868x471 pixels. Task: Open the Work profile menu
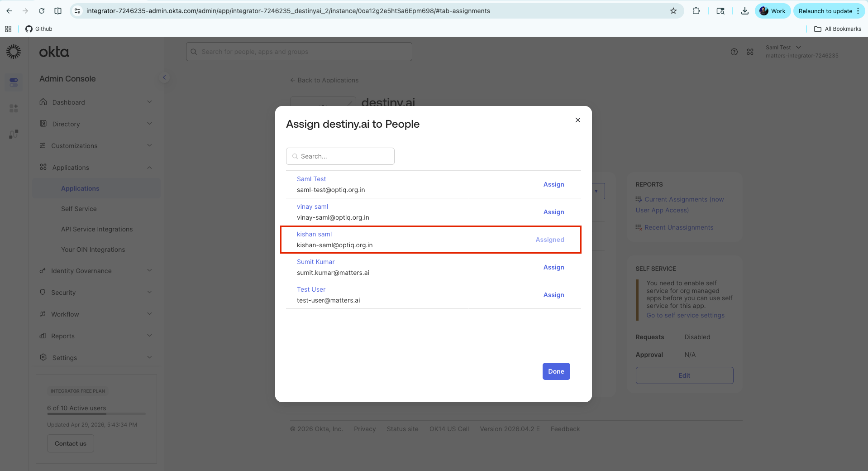tap(773, 11)
